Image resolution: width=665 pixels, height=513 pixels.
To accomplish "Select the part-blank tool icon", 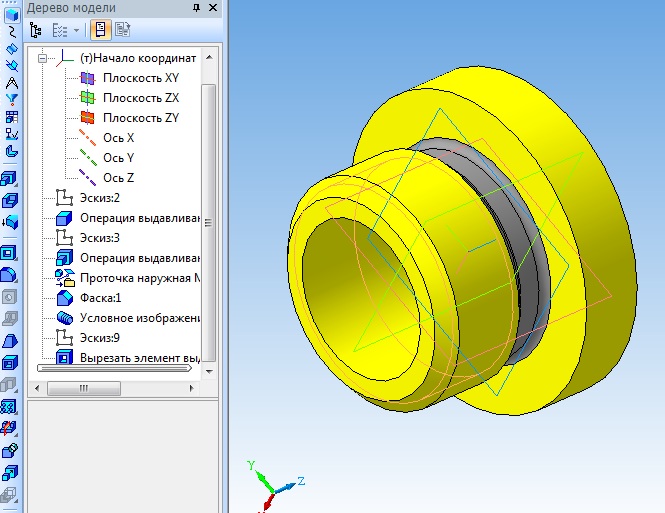I will tap(9, 200).
